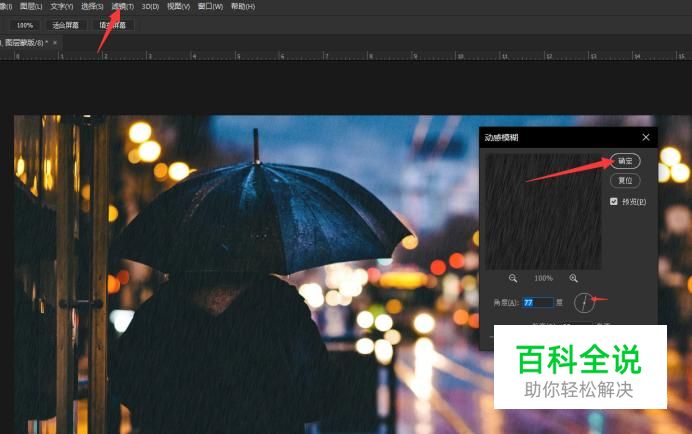Close the 图层蒙版 document tab
692x434 pixels.
pyautogui.click(x=55, y=43)
